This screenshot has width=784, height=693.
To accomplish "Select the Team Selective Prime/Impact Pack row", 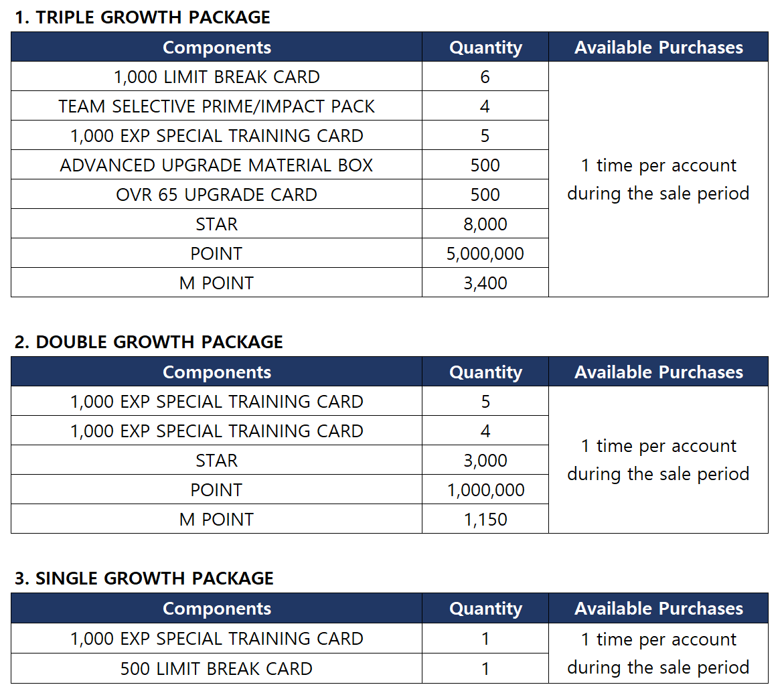I will click(x=216, y=106).
